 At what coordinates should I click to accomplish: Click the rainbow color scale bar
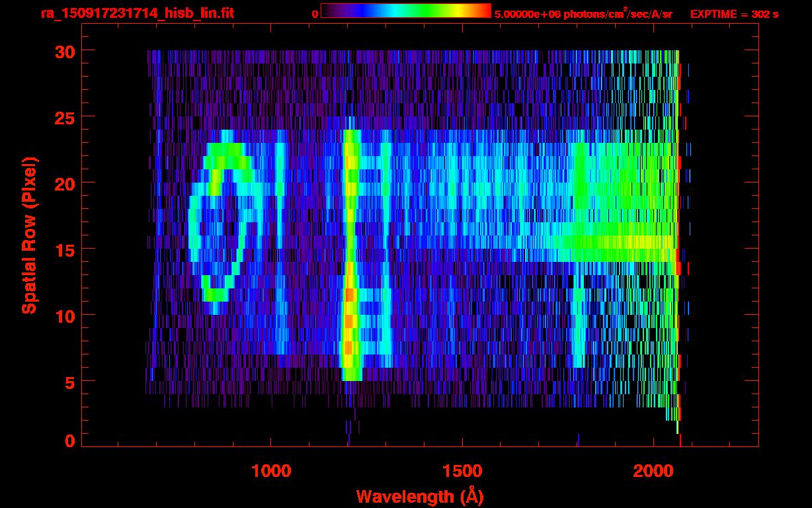click(406, 11)
